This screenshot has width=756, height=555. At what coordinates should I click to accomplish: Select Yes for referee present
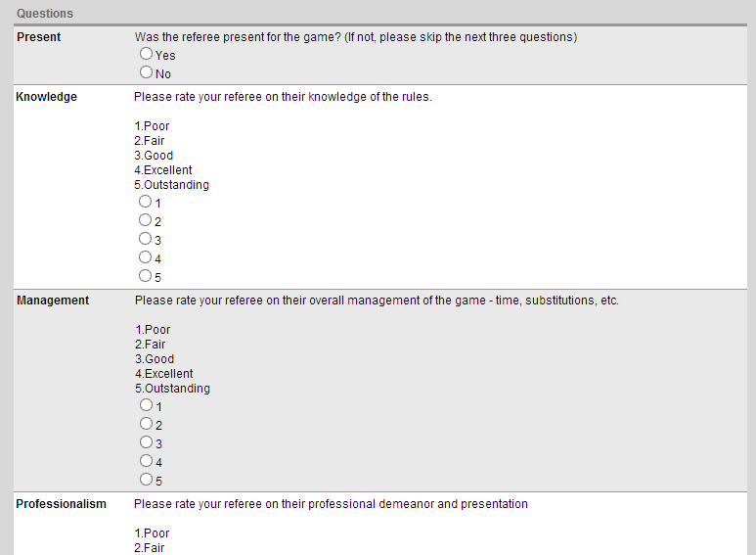146,54
